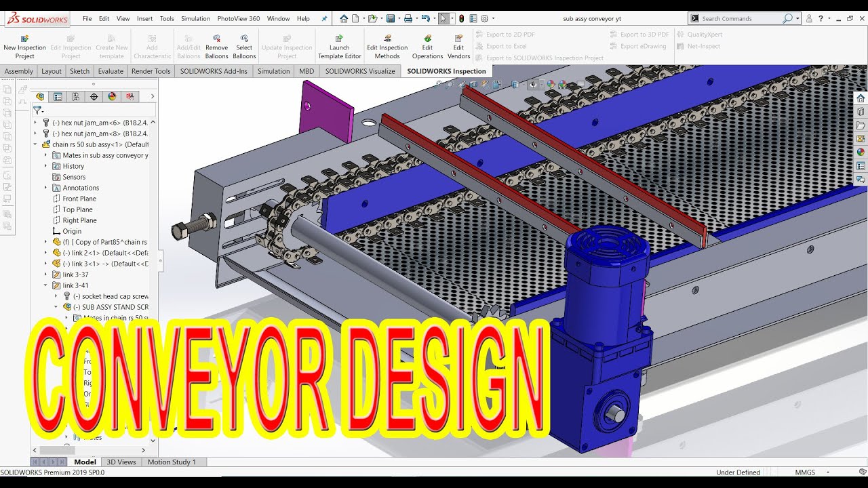Open Edit Operations tool
Screen dimensions: 868x488
427,47
